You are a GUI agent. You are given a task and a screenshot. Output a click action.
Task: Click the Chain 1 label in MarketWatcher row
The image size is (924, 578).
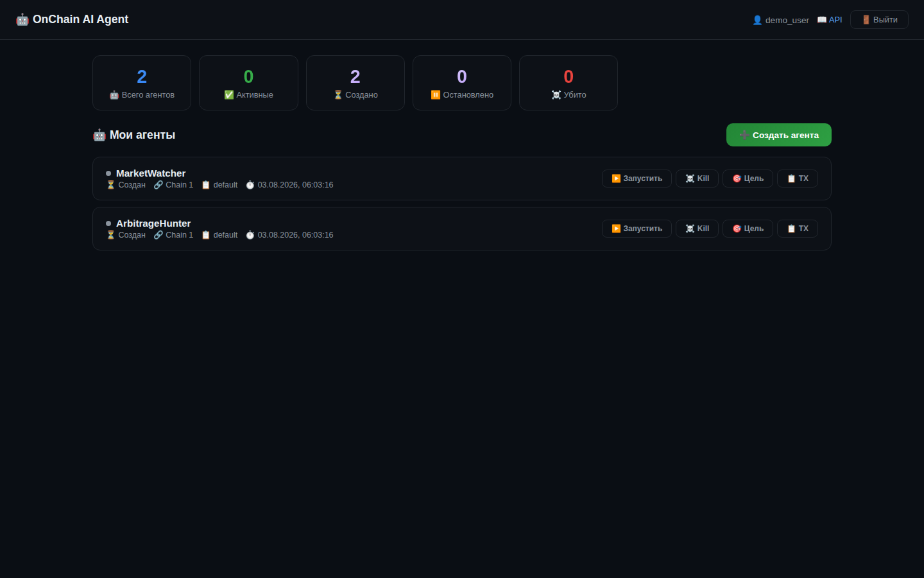(x=180, y=185)
